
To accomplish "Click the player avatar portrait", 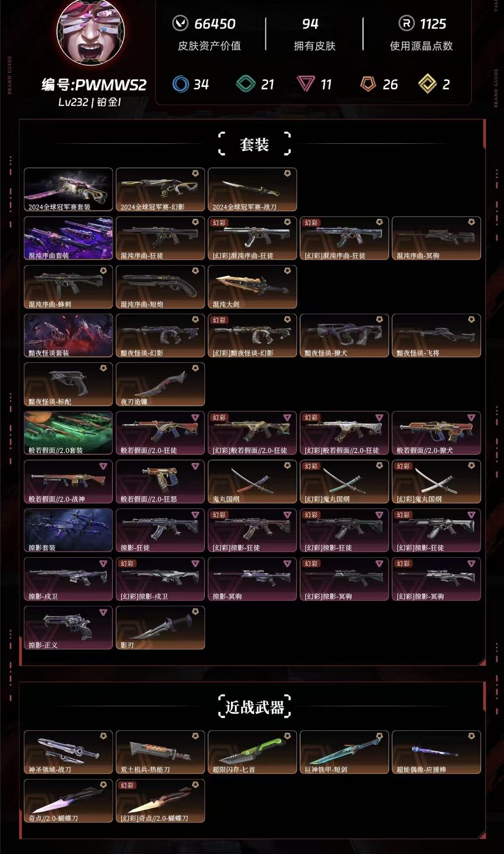I will (x=91, y=32).
